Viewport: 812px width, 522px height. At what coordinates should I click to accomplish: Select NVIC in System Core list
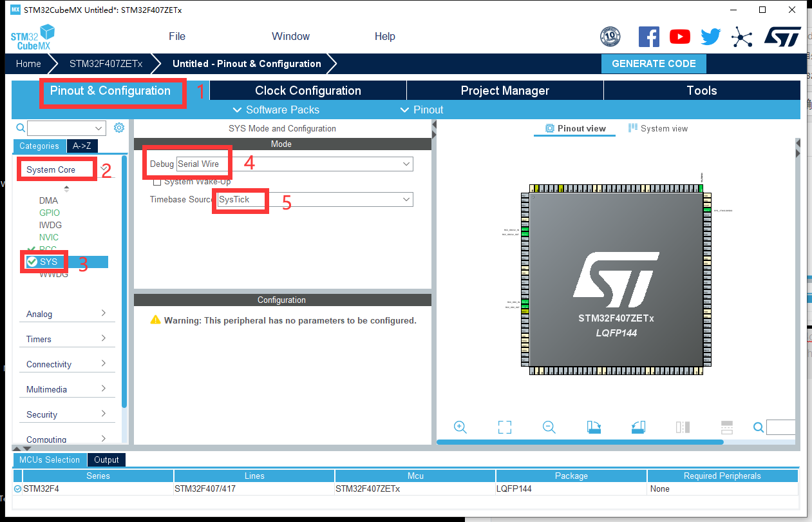coord(49,237)
